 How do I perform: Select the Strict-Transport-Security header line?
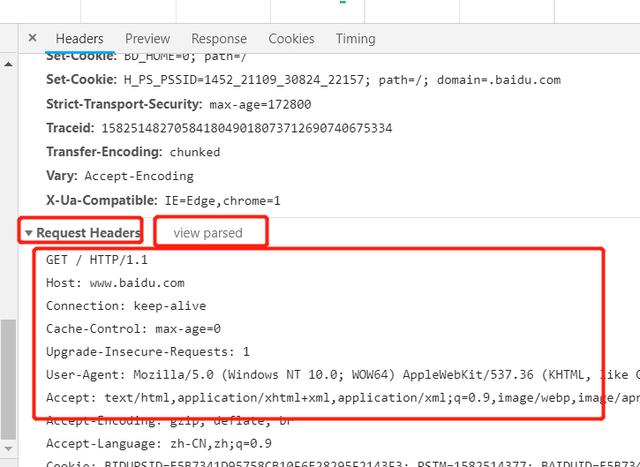tap(178, 104)
